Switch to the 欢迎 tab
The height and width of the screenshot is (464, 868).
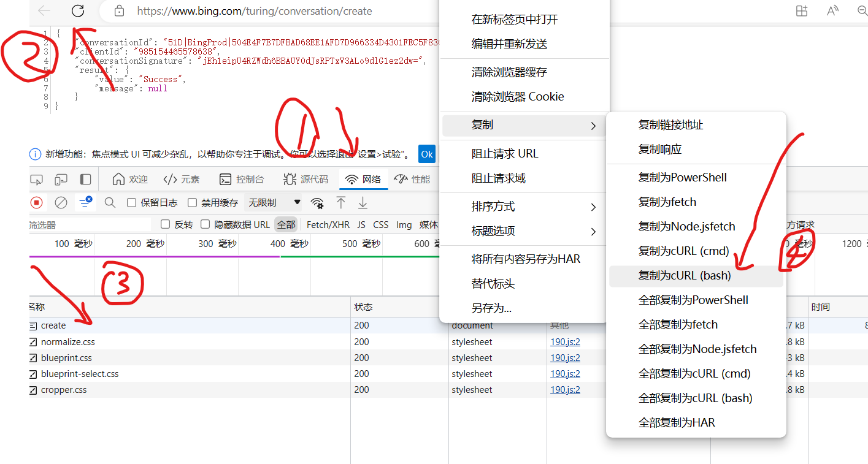[x=131, y=180]
